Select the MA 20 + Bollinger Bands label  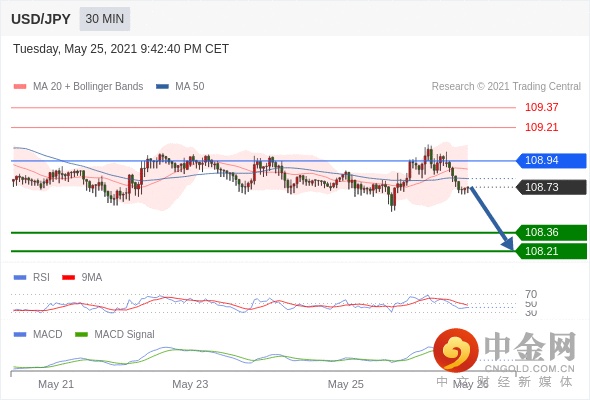point(88,87)
